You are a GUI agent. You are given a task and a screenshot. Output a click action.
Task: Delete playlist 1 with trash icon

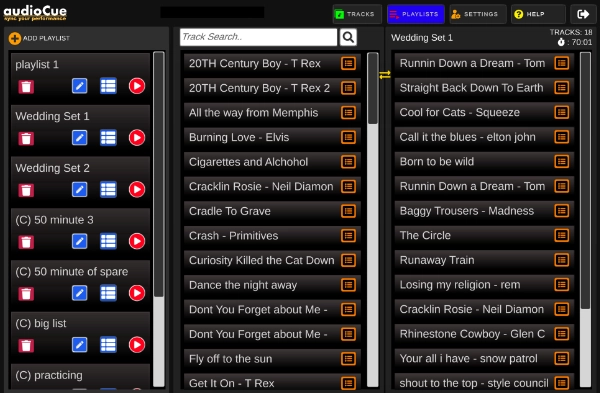pos(26,86)
